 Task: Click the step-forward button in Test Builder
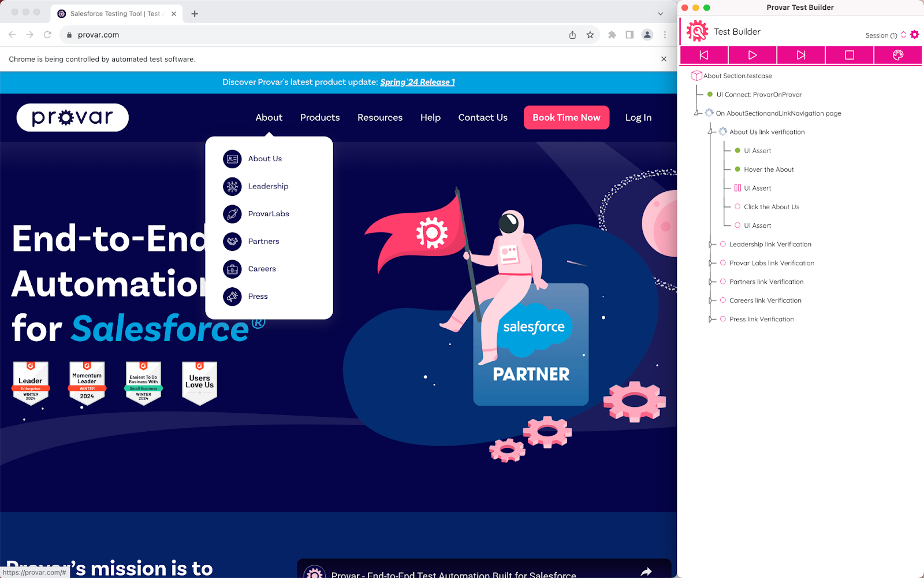pos(801,55)
